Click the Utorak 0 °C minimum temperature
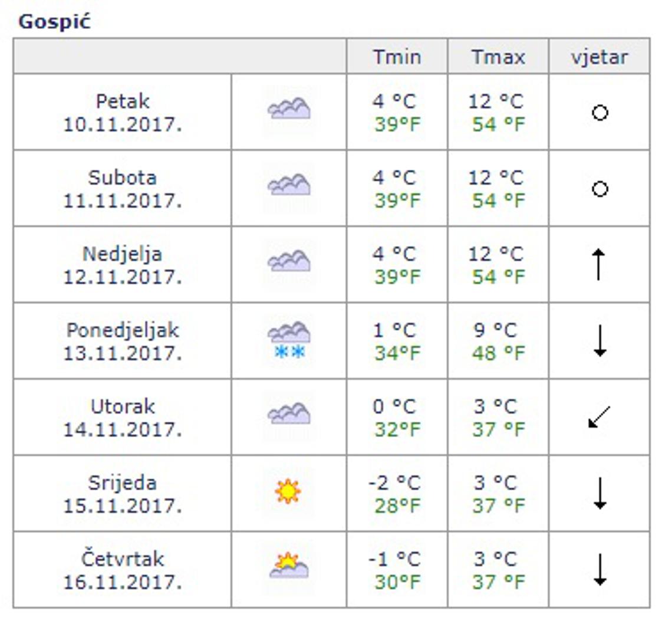672x637 pixels. coord(394,406)
